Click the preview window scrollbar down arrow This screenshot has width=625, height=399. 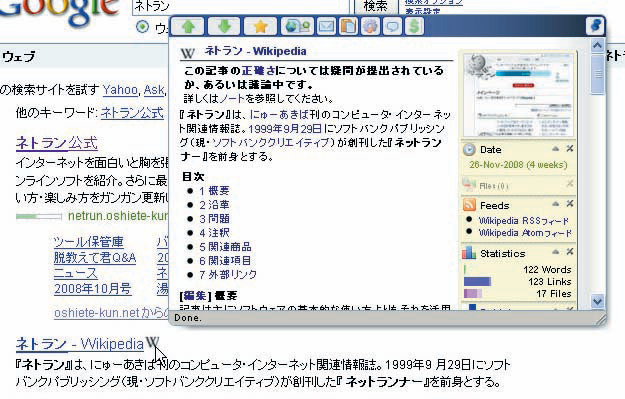coord(597,301)
